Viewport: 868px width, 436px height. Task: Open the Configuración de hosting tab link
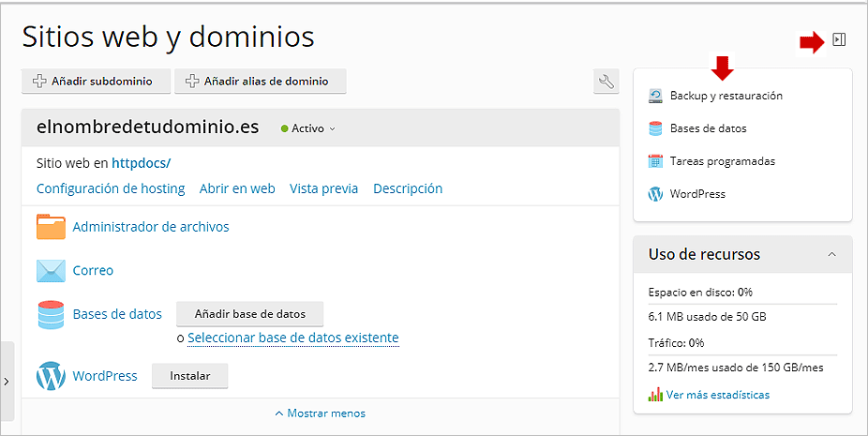click(x=111, y=188)
